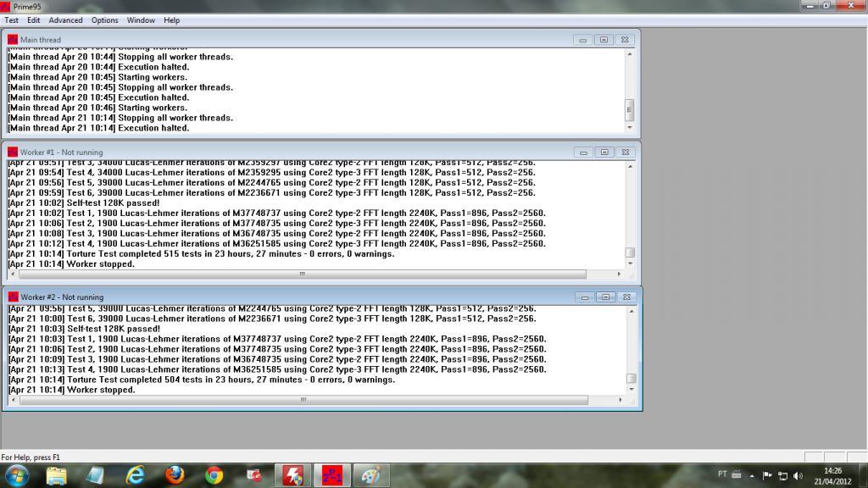Click Worker #1 horizontal scrollbar right arrow
Viewport: 868px width, 488px height.
[619, 274]
